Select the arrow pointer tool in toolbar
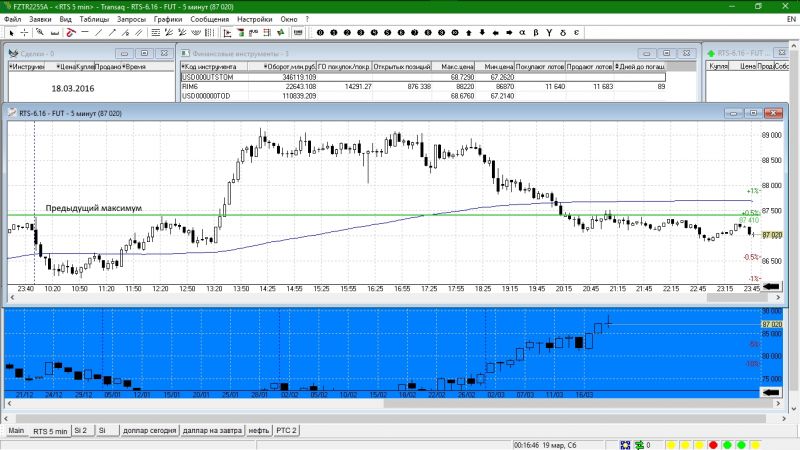The height and width of the screenshot is (450, 800). 11,33
